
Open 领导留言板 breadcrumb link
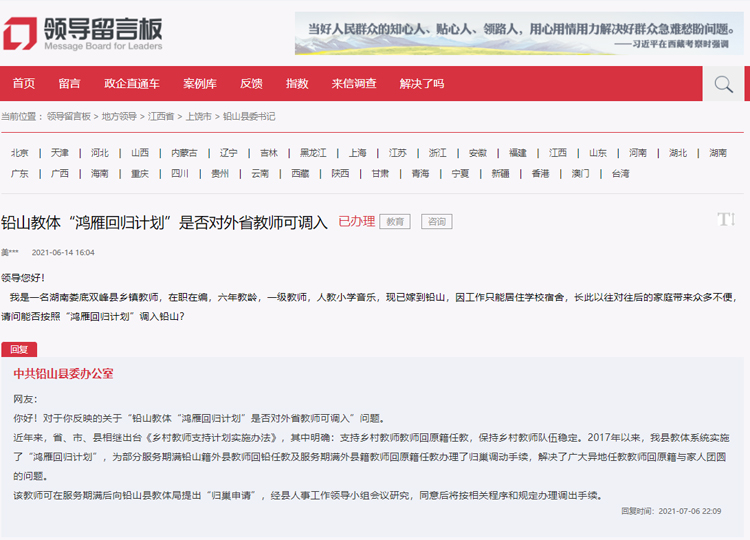pos(69,117)
